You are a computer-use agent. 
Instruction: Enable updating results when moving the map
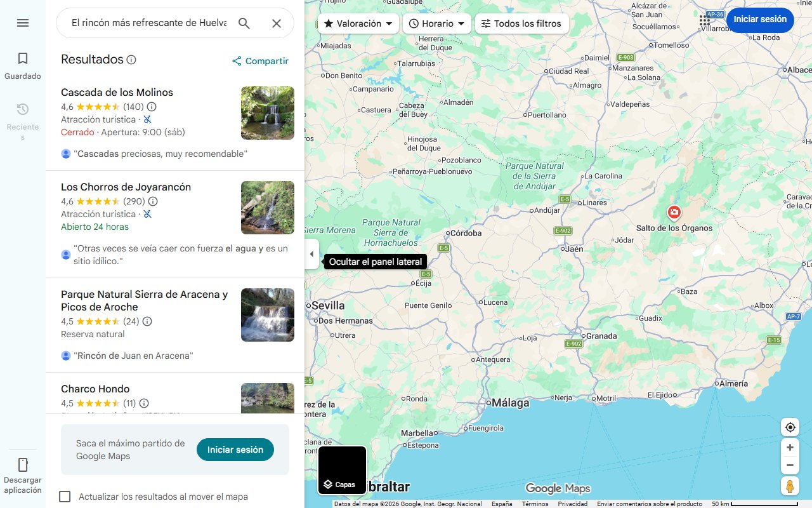pyautogui.click(x=65, y=497)
